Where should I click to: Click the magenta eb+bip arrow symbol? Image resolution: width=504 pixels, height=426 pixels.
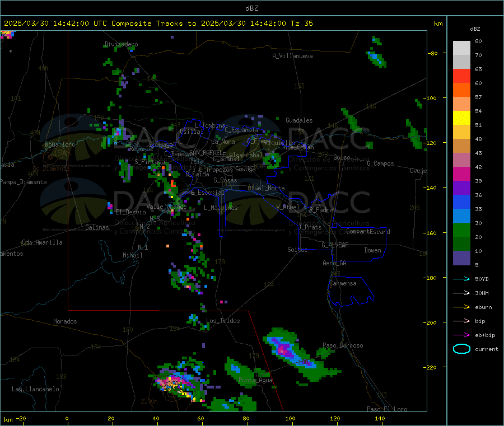(461, 335)
